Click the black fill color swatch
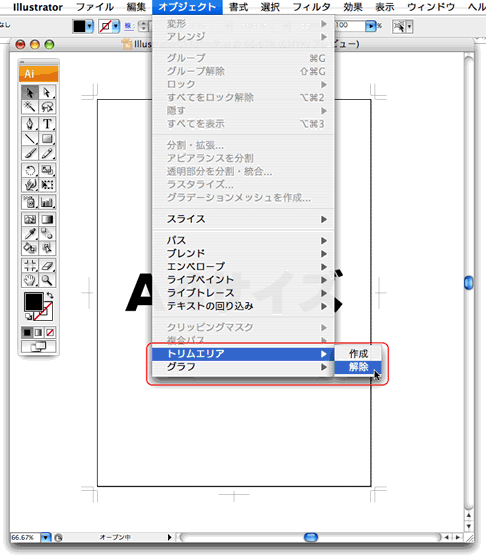Image resolution: width=486 pixels, height=556 pixels. click(33, 302)
